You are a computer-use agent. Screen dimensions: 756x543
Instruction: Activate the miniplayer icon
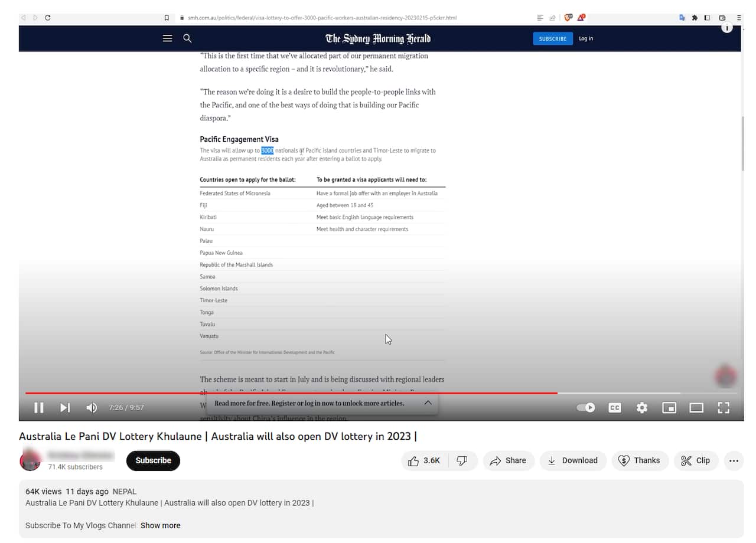[669, 407]
